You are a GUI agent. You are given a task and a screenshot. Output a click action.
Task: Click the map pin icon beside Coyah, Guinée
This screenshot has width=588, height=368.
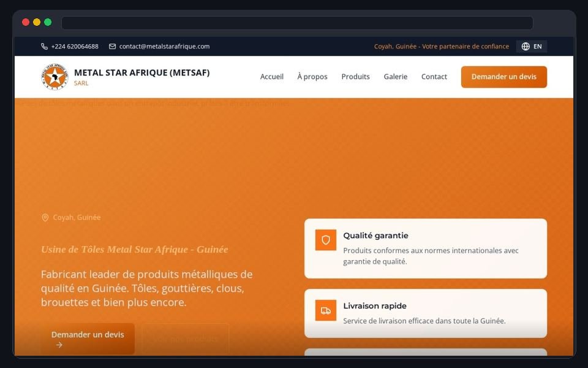45,218
